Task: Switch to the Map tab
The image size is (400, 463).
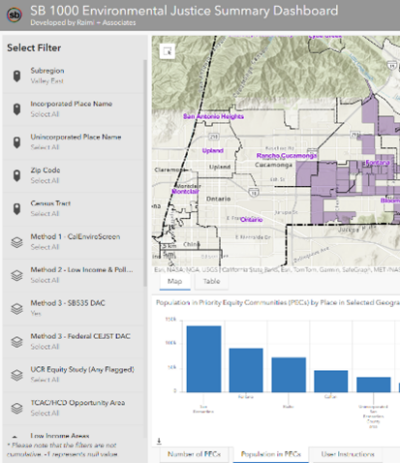Action: (175, 282)
